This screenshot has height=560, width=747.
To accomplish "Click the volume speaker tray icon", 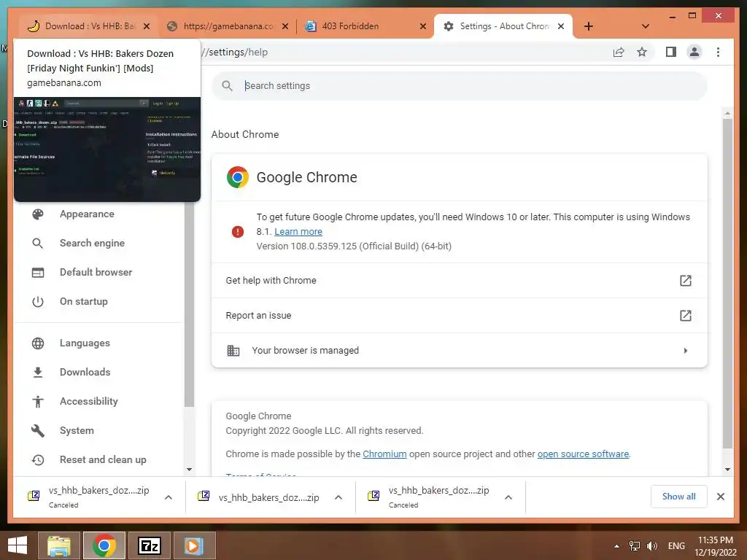I will click(652, 545).
